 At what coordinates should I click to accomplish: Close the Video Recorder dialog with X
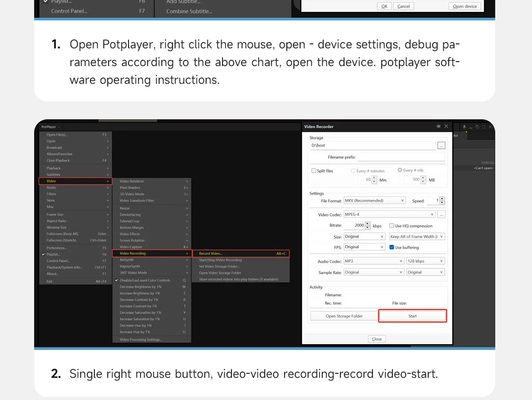point(446,126)
